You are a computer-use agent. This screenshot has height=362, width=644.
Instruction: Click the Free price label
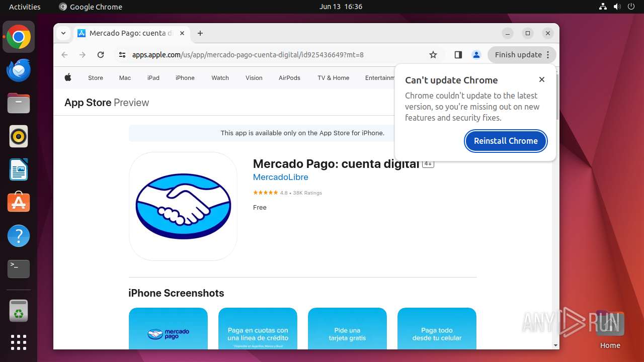pyautogui.click(x=260, y=207)
